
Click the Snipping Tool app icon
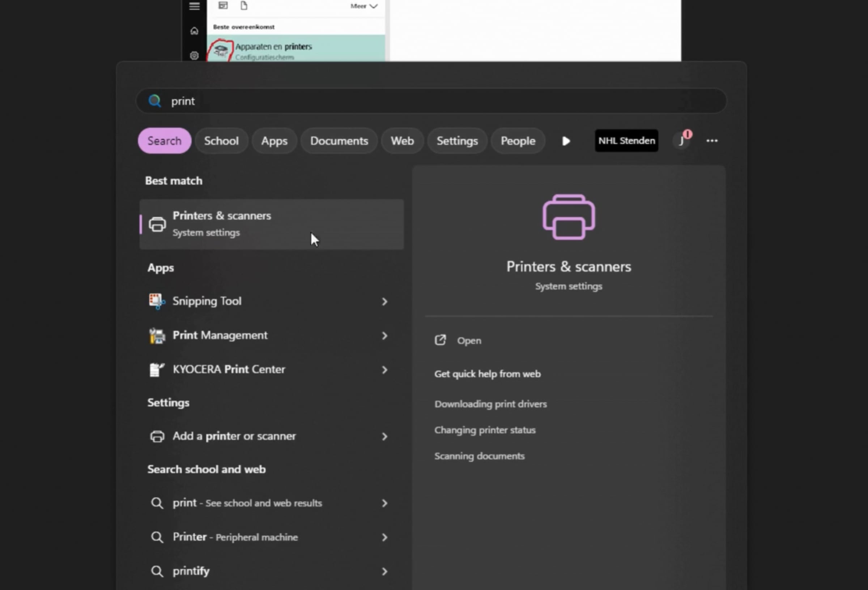157,301
